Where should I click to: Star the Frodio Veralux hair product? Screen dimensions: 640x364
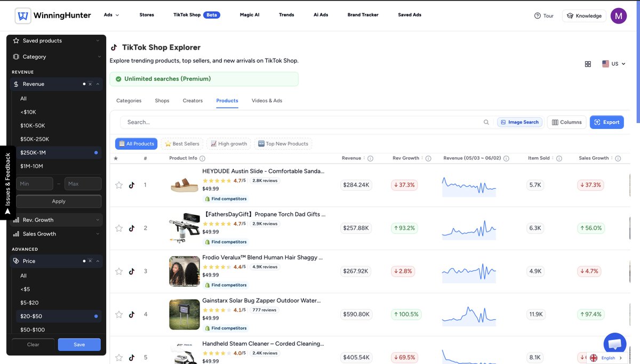pos(119,271)
